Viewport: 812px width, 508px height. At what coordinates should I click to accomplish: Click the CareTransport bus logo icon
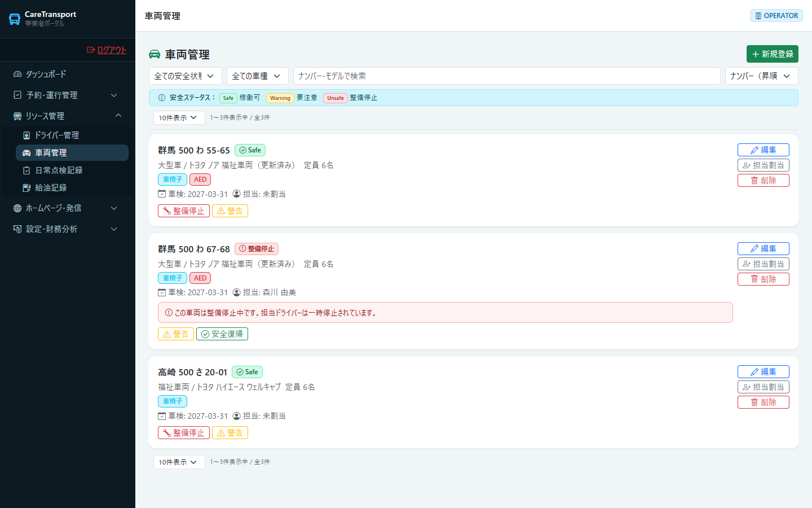[x=15, y=19]
